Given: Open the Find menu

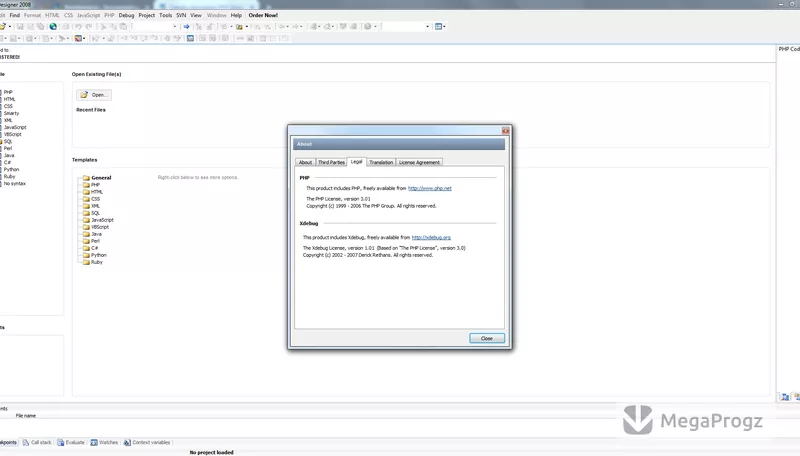Looking at the screenshot, I should (x=15, y=15).
